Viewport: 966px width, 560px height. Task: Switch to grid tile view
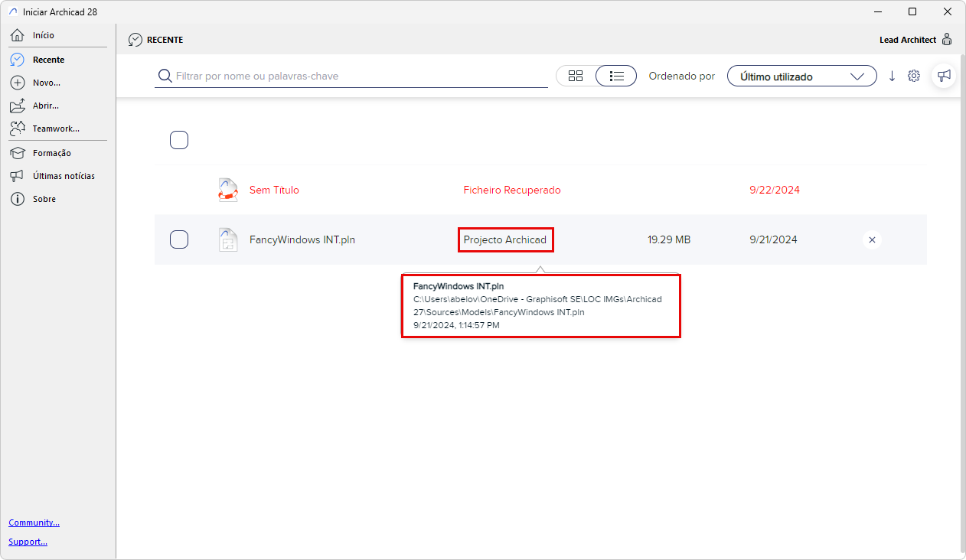576,76
